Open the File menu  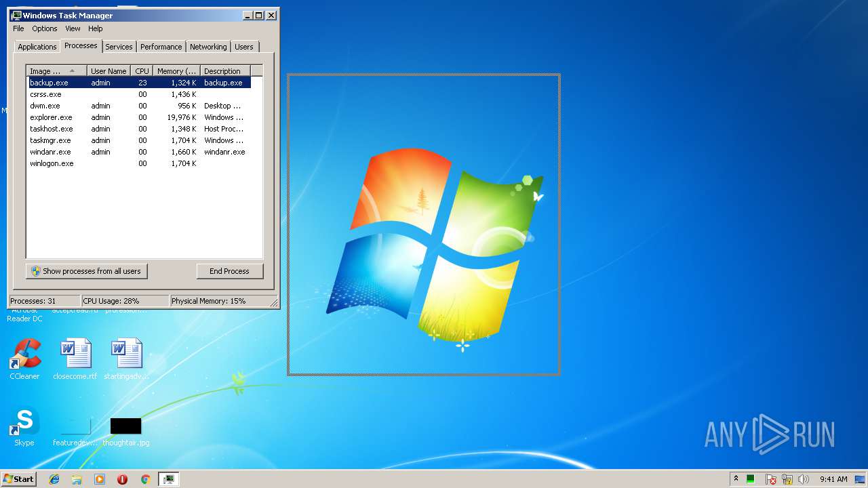(18, 28)
